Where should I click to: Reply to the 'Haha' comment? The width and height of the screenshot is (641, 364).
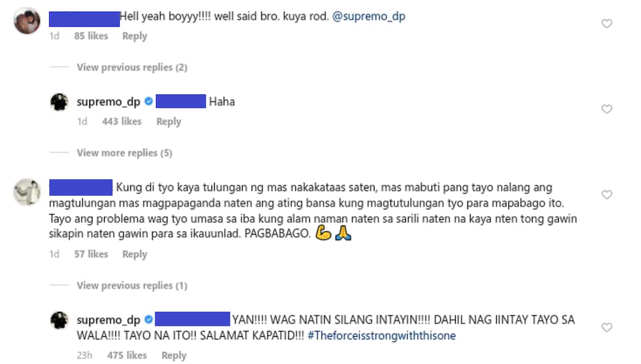coord(169,122)
